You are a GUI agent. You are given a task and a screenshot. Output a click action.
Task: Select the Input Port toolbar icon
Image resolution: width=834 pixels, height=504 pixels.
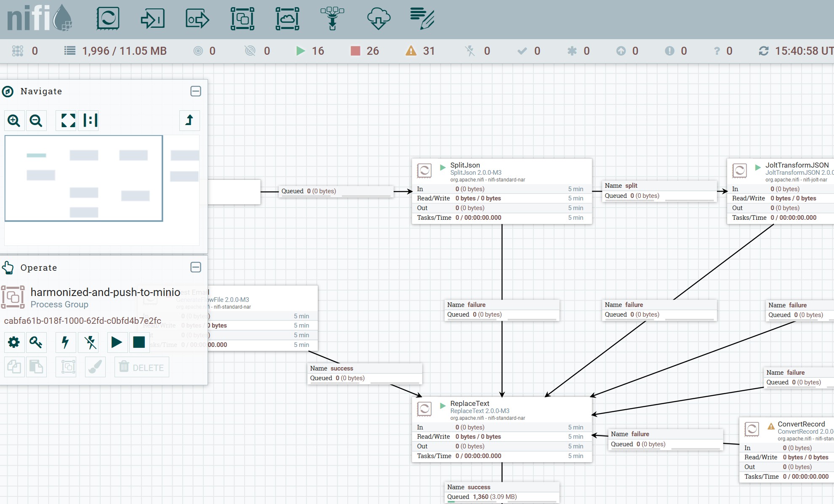click(152, 19)
